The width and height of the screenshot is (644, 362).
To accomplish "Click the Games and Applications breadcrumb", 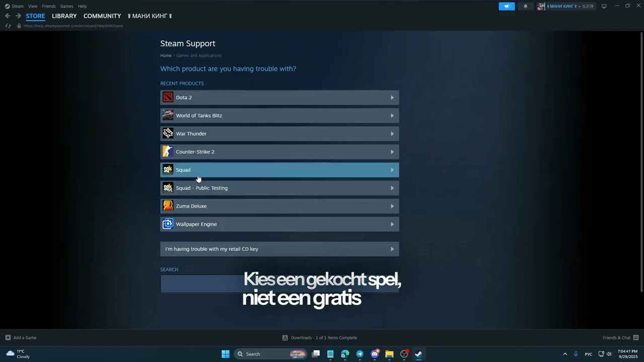I will point(199,55).
